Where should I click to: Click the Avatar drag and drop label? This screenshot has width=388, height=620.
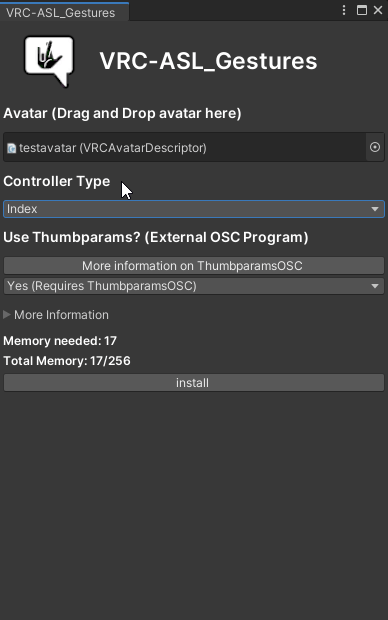tap(122, 113)
